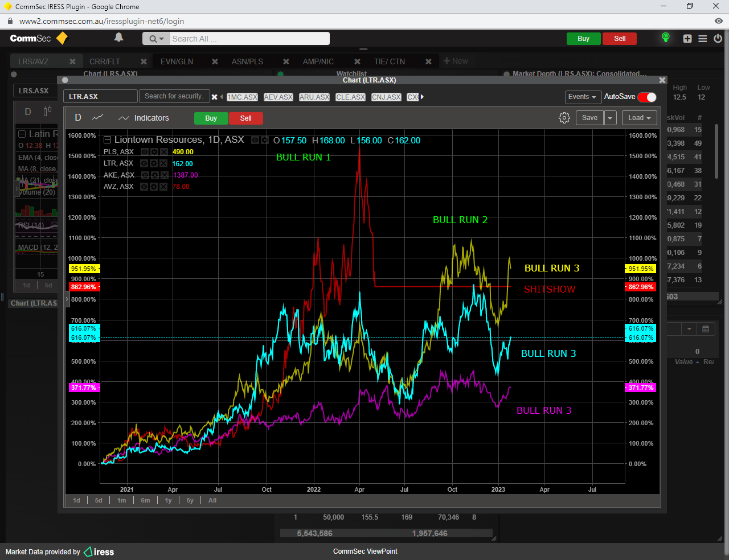Remove the AVZ, ASX comparison series
The image size is (729, 560).
point(163,187)
